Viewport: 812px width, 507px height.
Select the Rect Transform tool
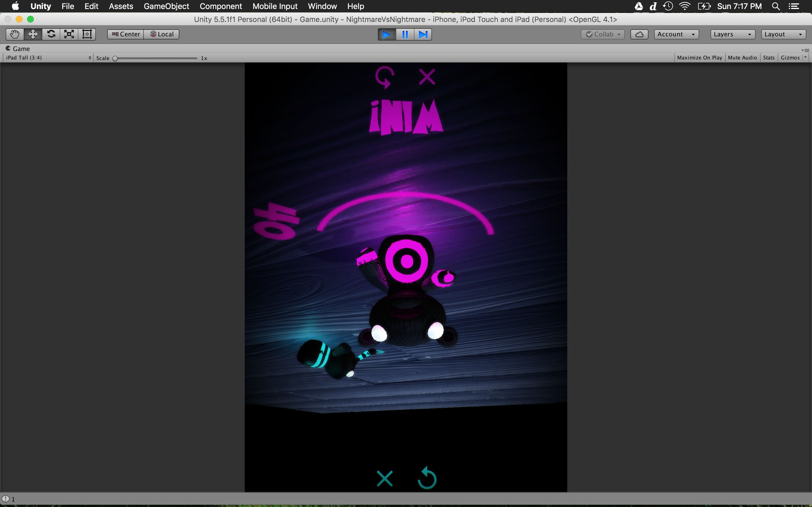pyautogui.click(x=87, y=34)
